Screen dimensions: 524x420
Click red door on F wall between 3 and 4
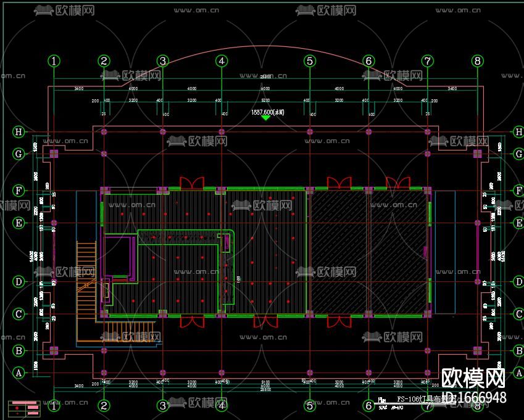(x=192, y=183)
